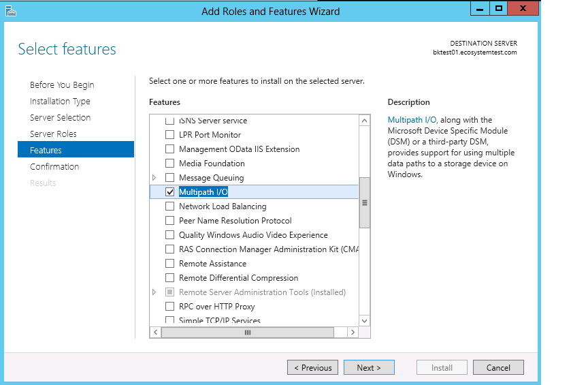Jump to the Confirmation step

(54, 167)
